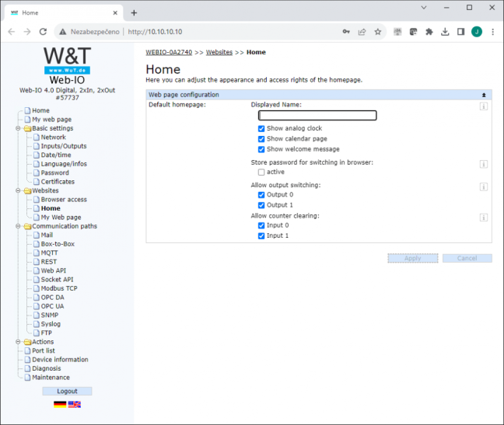Open the Port list page
Screen dimensions: 504x425
[x=44, y=351]
